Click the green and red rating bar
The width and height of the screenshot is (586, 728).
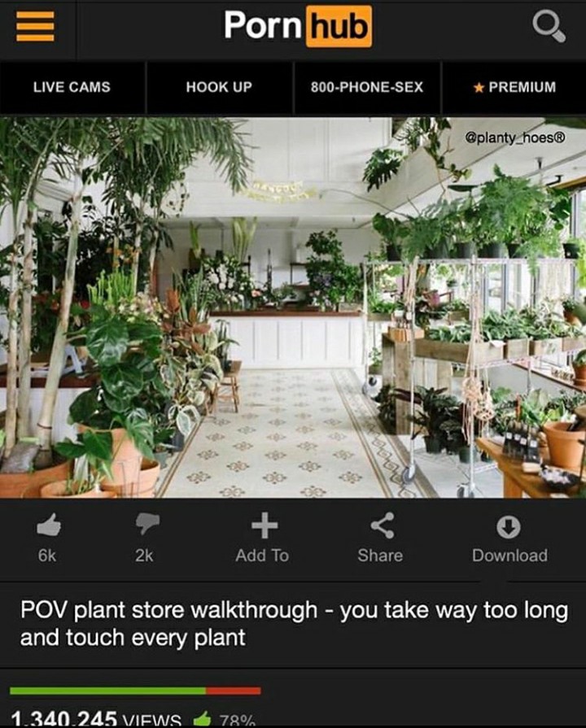pyautogui.click(x=135, y=691)
